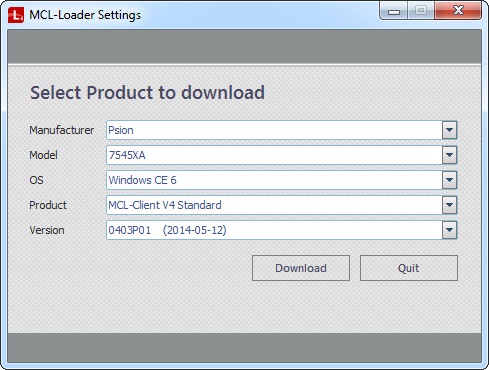Click the Version field 0403P01 (2014-05-12)

(281, 230)
